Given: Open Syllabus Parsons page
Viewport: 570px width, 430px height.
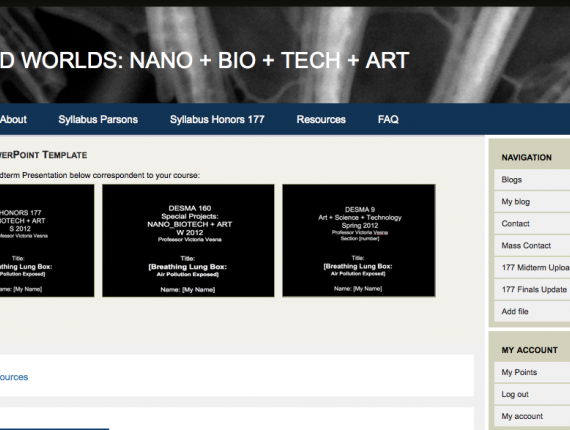Looking at the screenshot, I should (x=98, y=119).
